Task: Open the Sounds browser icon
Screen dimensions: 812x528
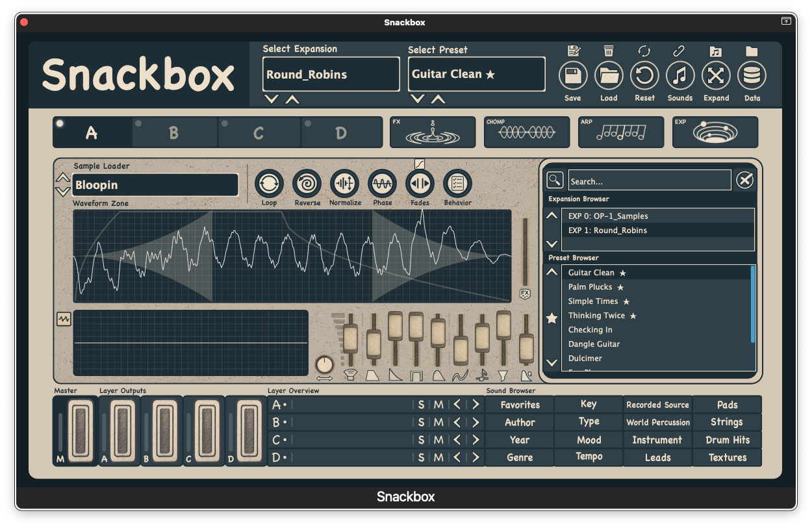Action: [680, 76]
